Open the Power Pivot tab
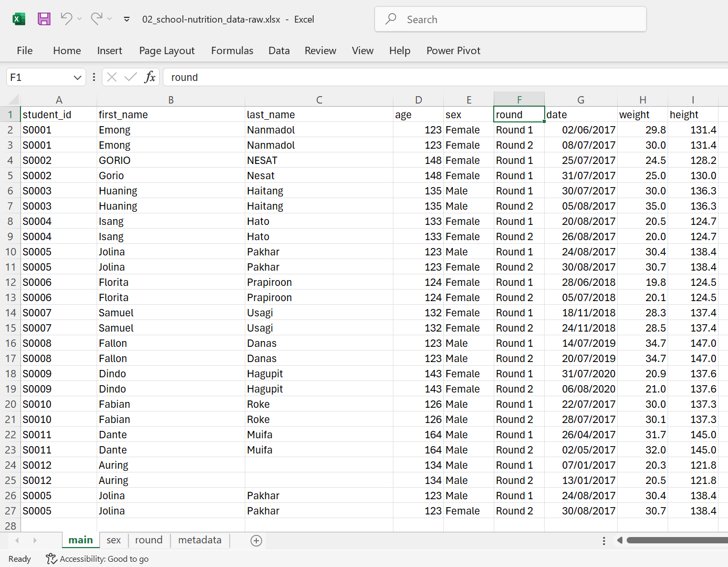Screen dimensions: 728x567 453,50
